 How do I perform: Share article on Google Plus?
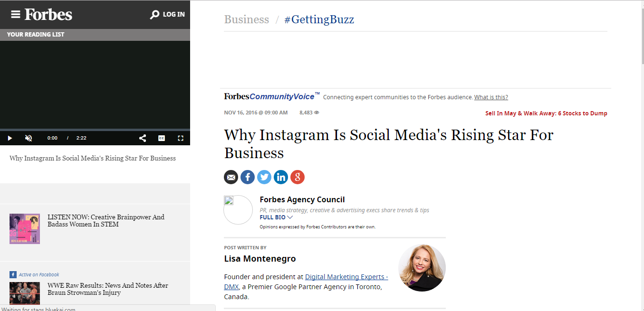pos(298,177)
